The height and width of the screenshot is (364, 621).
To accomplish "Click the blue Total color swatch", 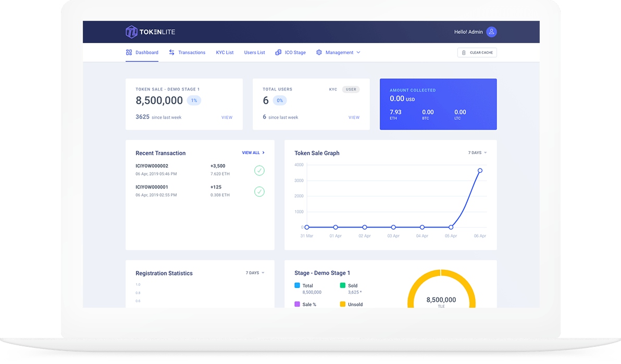I will pyautogui.click(x=297, y=285).
